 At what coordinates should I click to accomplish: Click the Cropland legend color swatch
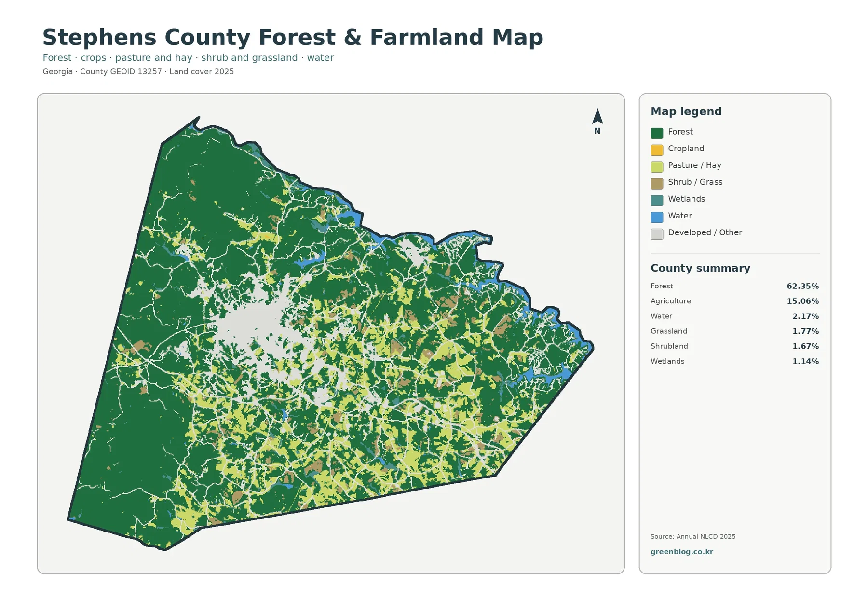[657, 150]
